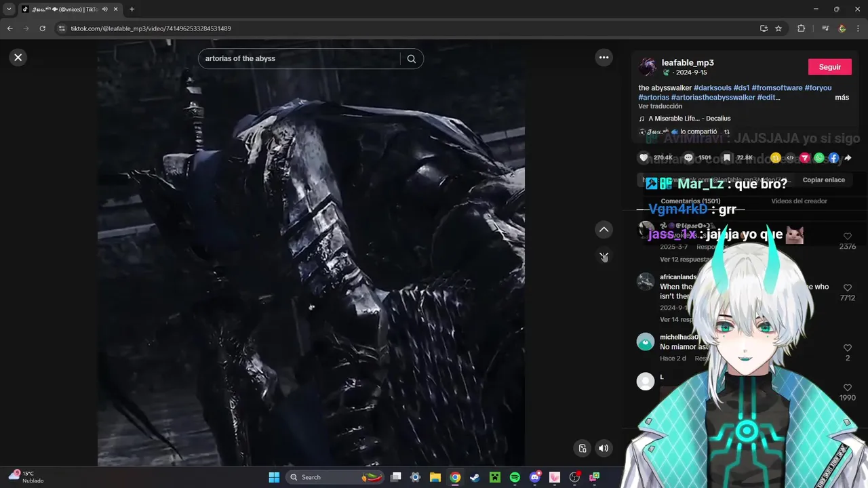Open the leafable_mp3 username link
868x488 pixels.
tap(688, 63)
